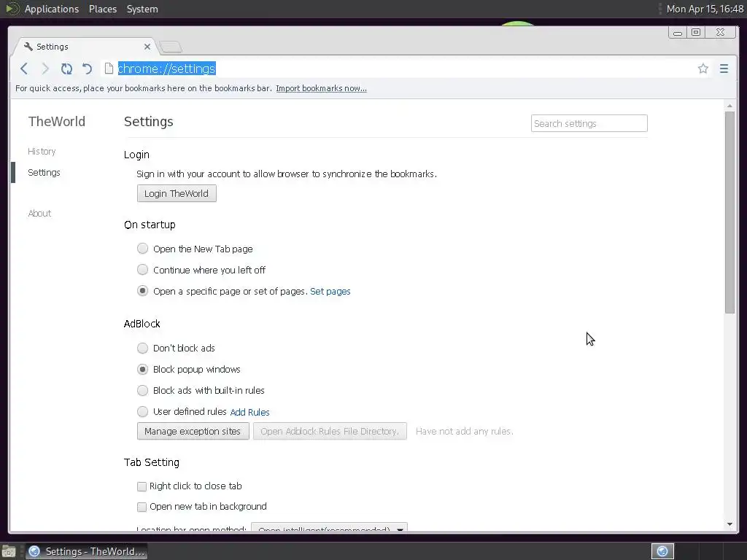
Task: Bookmark this page with the star icon
Action: pyautogui.click(x=703, y=69)
